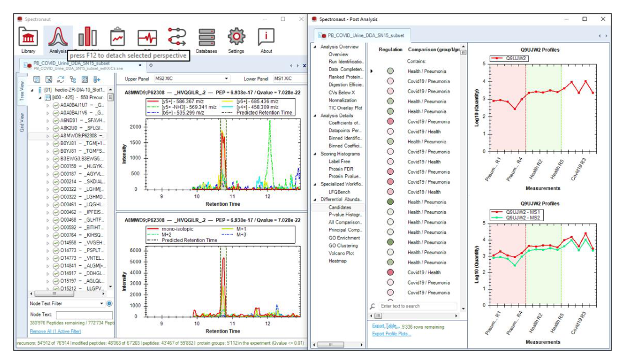Open the Library perspective icon

[x=28, y=38]
